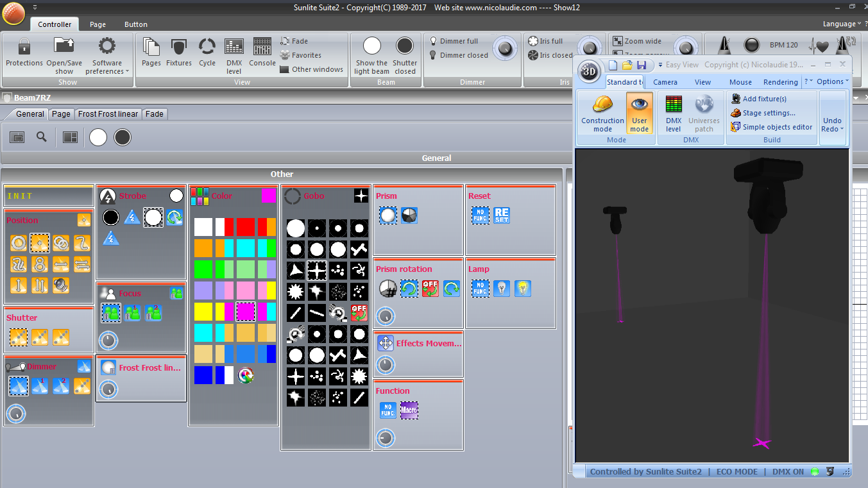Toggle Dimmer closed option
The image size is (868, 488).
pyautogui.click(x=459, y=55)
